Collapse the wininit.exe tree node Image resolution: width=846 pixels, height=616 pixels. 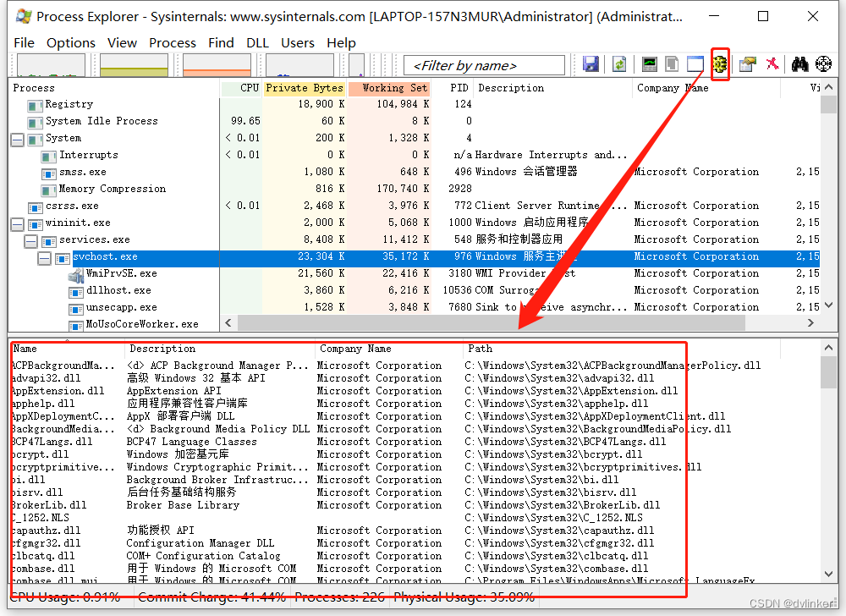(x=17, y=224)
